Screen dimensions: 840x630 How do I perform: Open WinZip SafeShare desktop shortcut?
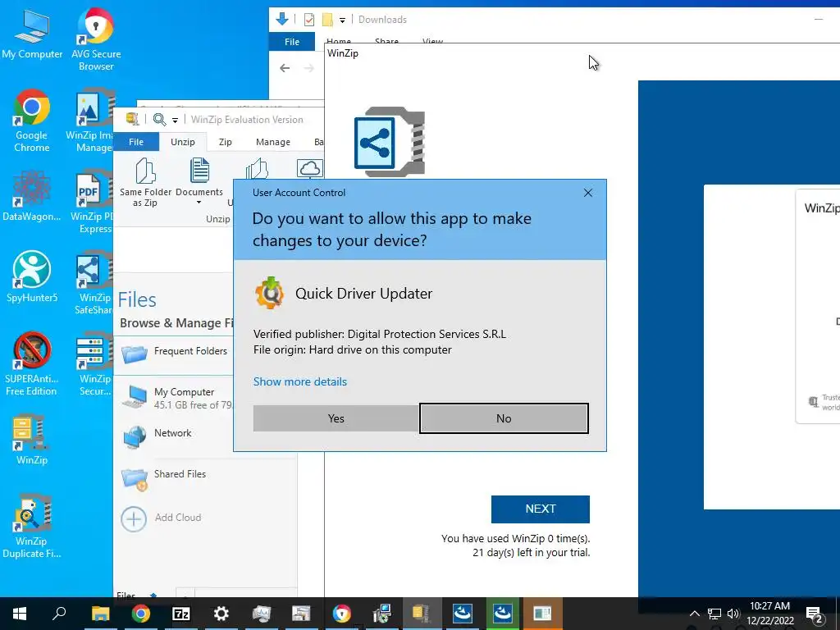pyautogui.click(x=94, y=283)
